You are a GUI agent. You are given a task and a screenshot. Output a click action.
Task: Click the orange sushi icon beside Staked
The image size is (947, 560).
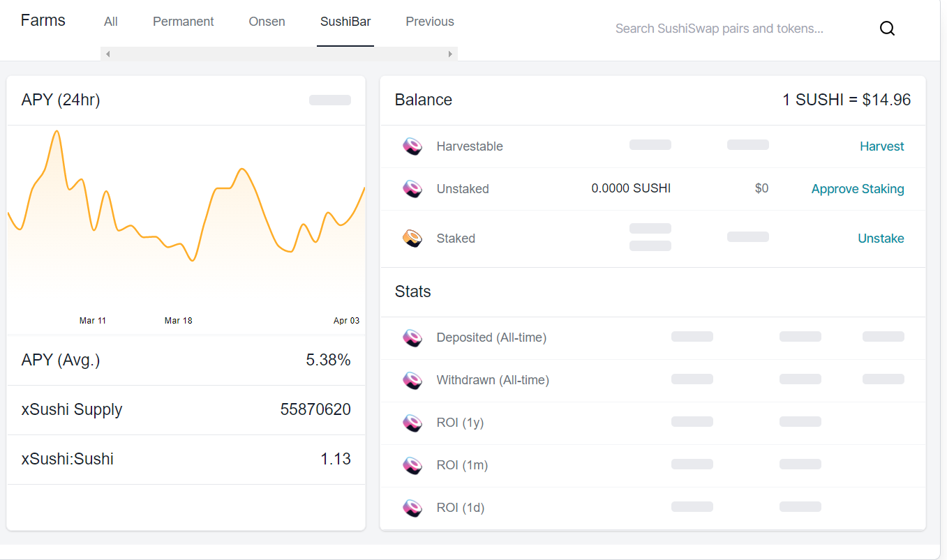412,239
